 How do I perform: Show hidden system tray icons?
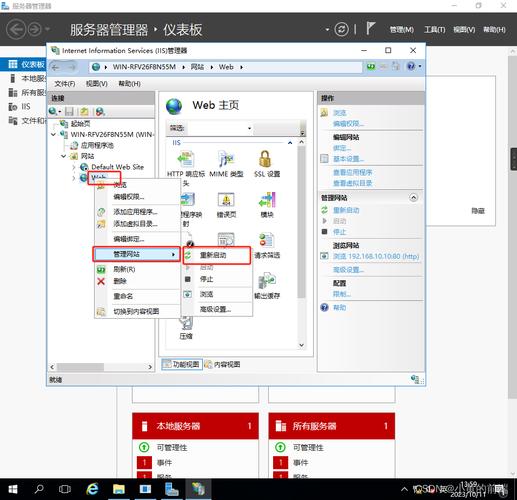click(x=404, y=489)
